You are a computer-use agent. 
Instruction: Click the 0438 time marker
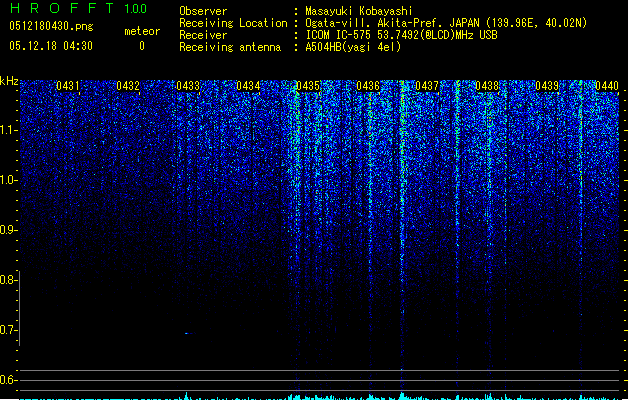click(x=487, y=85)
